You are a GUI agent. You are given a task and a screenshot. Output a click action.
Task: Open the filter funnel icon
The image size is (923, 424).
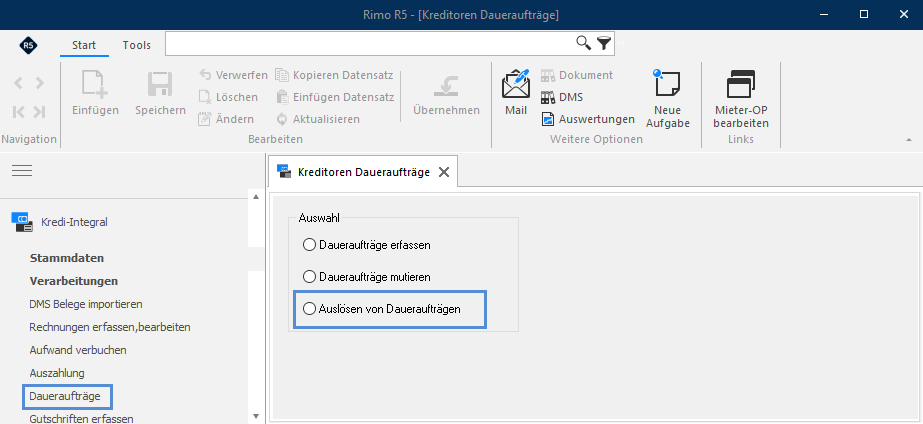(x=603, y=42)
